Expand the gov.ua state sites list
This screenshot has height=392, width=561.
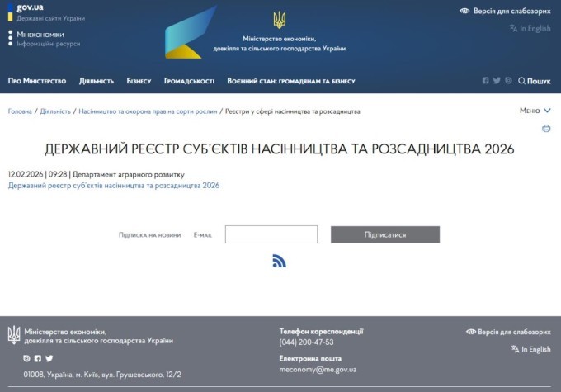[31, 7]
